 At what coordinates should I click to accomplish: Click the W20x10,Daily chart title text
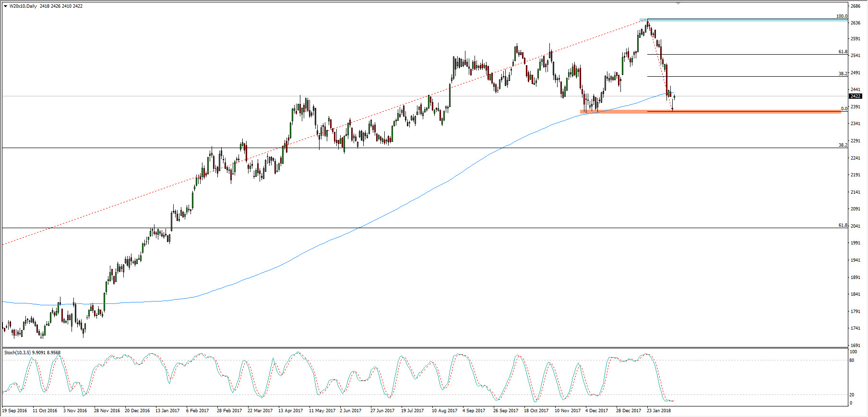23,6
